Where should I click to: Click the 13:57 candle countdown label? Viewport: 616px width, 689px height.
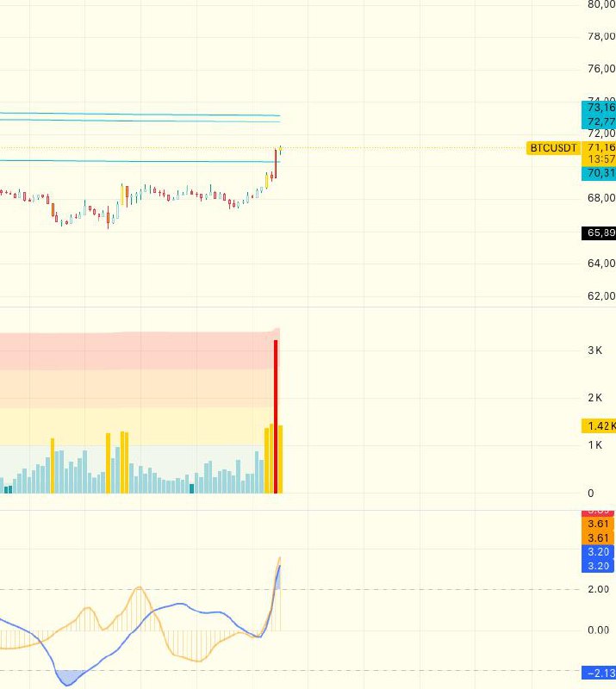point(600,159)
